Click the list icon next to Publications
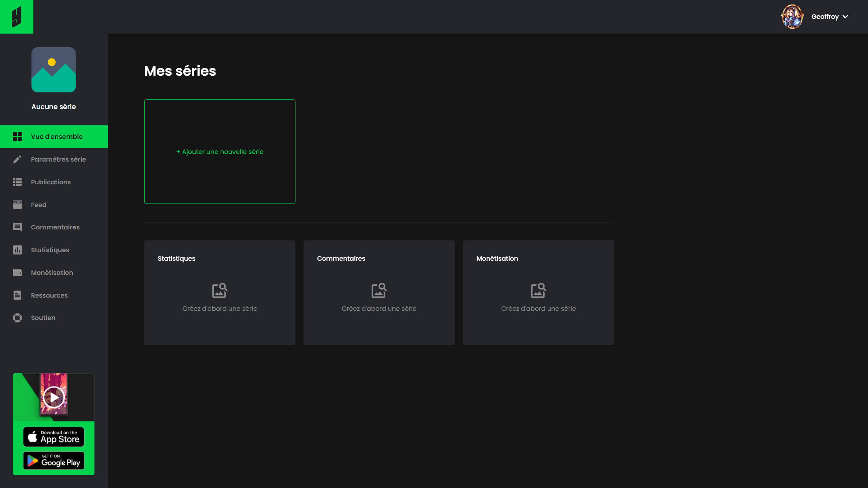This screenshot has width=868, height=488. 17,182
